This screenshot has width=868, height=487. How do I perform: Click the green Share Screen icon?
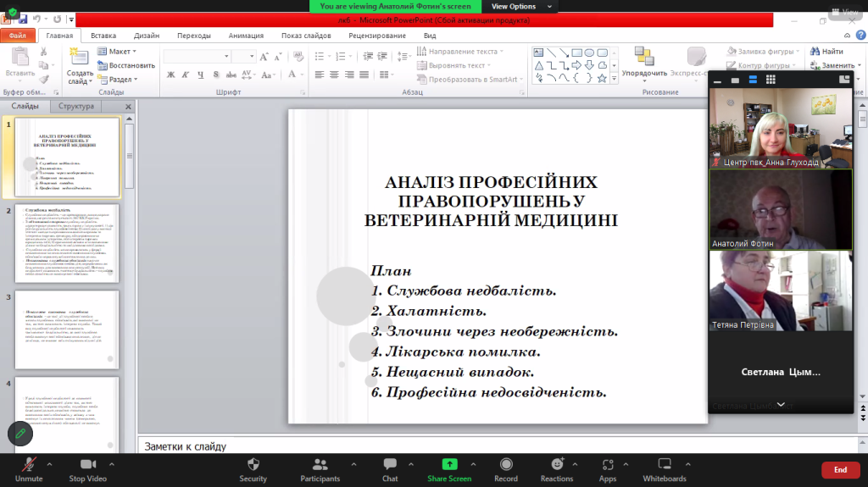tap(449, 465)
